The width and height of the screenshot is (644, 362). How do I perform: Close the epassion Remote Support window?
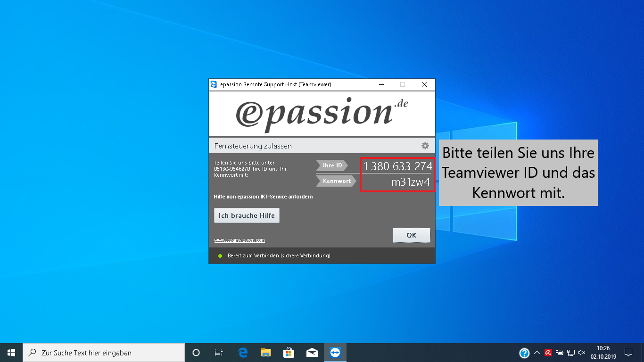click(424, 84)
